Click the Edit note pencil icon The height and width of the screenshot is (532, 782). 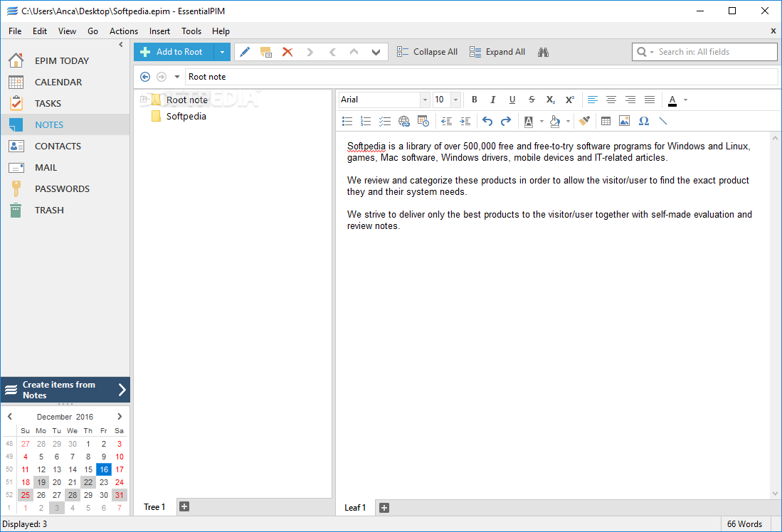click(x=244, y=52)
